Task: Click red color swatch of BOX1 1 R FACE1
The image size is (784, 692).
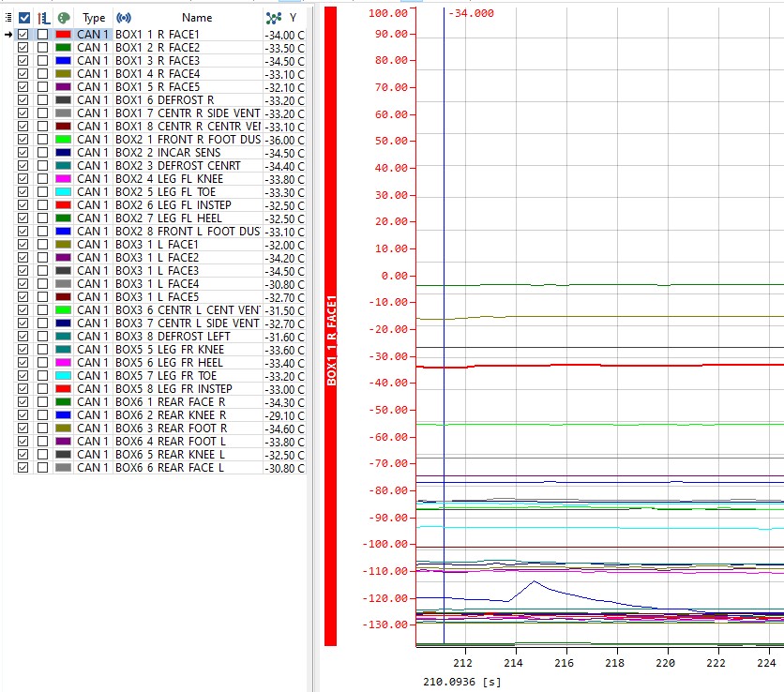Action: coord(64,35)
